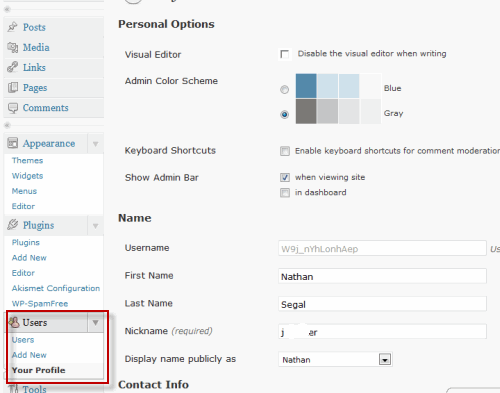The height and width of the screenshot is (393, 500).
Task: Go to Themes under Appearance
Action: (27, 160)
